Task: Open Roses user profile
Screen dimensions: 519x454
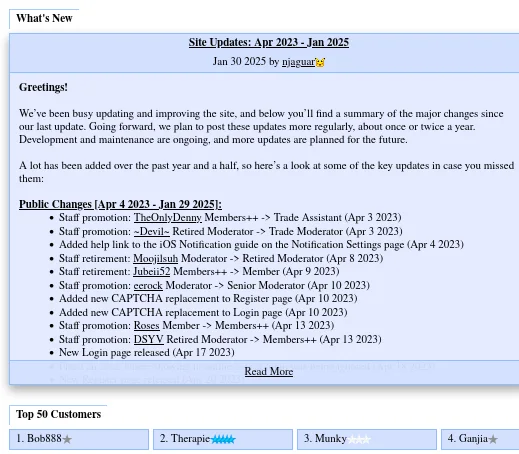Action: (x=147, y=325)
